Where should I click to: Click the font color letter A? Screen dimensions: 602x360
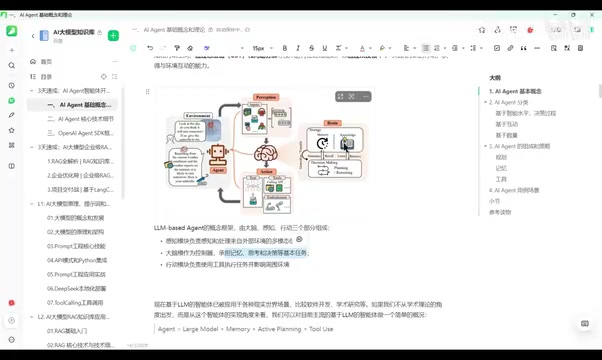click(x=362, y=48)
